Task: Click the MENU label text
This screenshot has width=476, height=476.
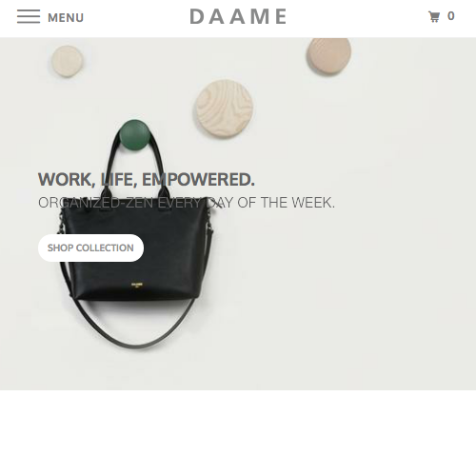Action: (66, 18)
